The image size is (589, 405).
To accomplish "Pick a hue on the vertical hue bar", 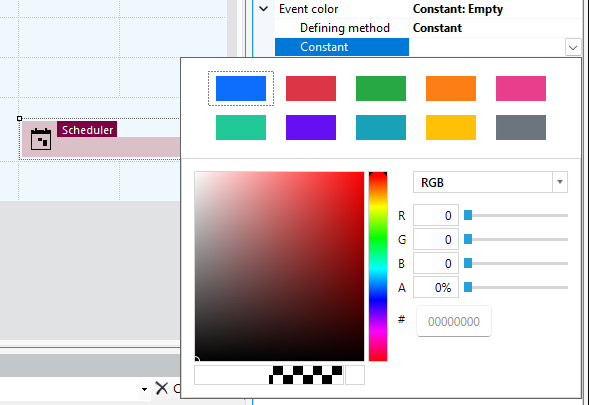I will [378, 266].
